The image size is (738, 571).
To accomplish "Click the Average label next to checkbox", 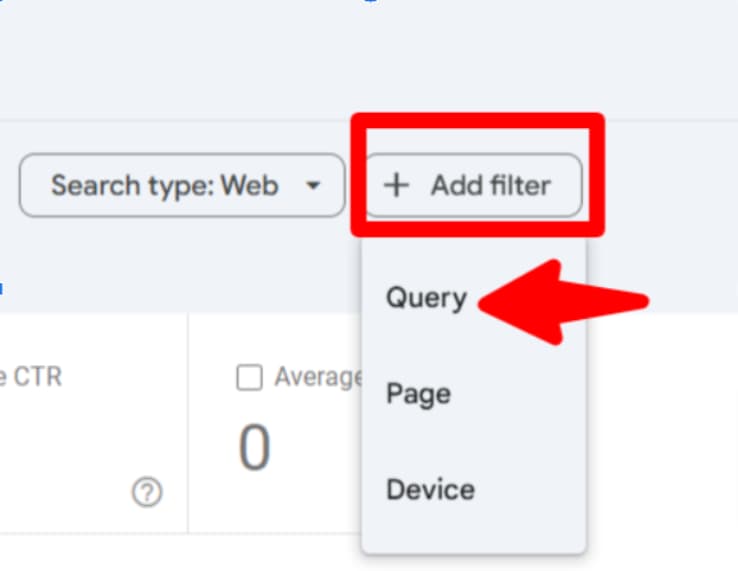I will click(317, 377).
